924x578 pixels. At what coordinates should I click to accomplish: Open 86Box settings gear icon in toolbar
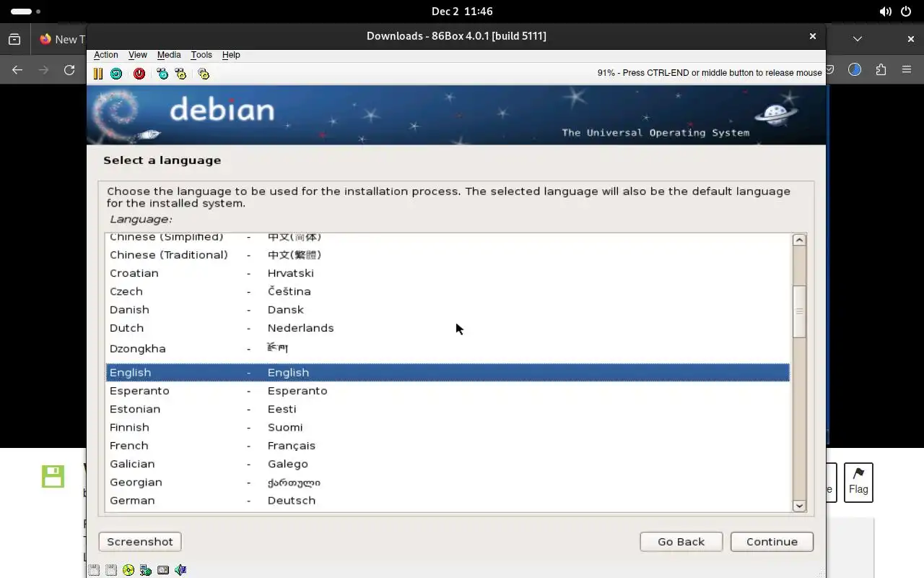pyautogui.click(x=204, y=74)
